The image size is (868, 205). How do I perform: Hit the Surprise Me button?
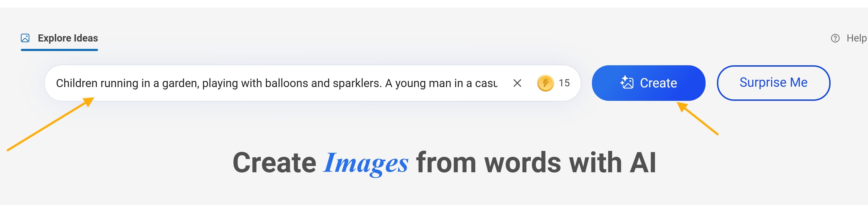pos(773,83)
